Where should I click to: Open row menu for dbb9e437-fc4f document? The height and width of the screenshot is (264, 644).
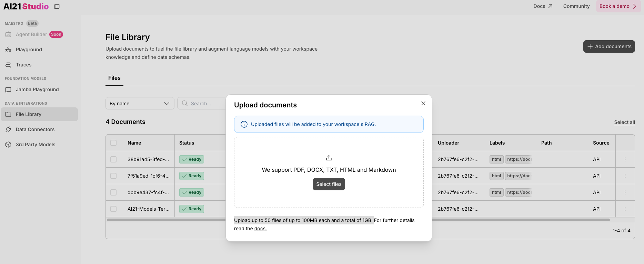tap(625, 192)
